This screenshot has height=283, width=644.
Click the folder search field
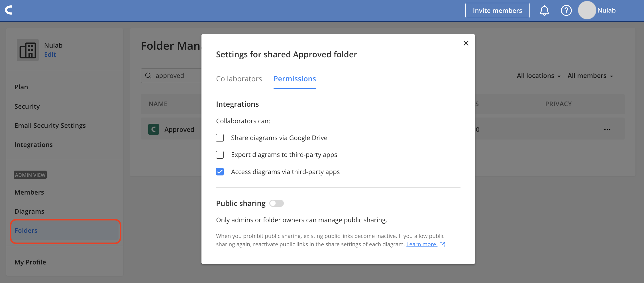[x=171, y=76]
